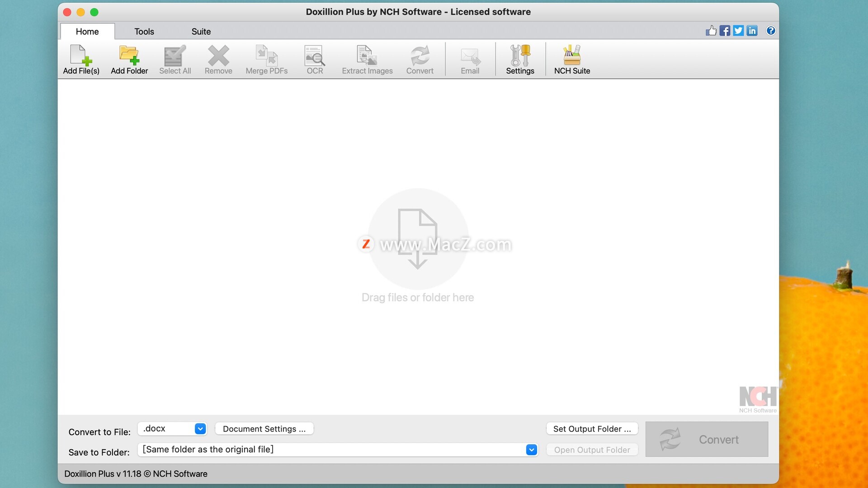
Task: Open the Help question mark icon
Action: (x=771, y=31)
